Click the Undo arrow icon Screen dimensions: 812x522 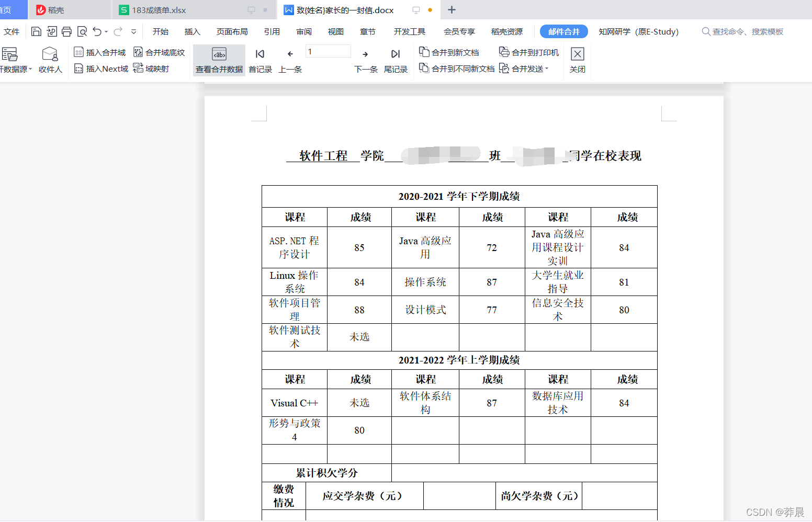(x=97, y=31)
